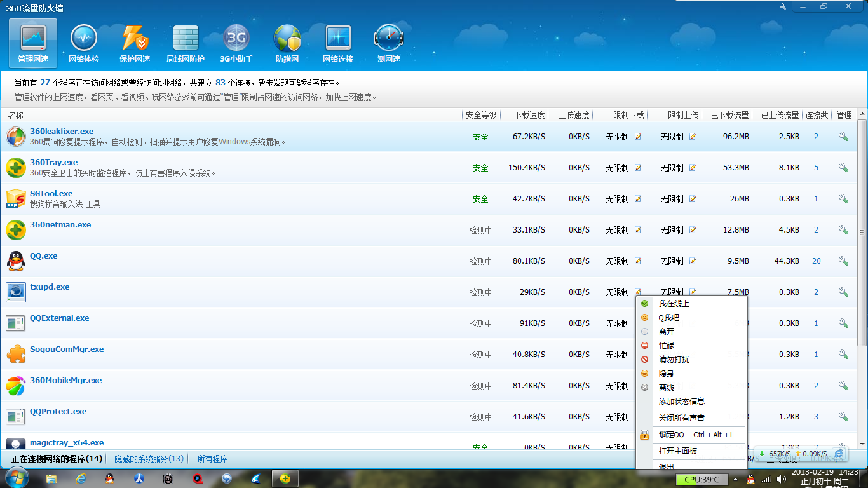
Task: Open the 局域网防护 LAN protection icon
Action: point(186,43)
